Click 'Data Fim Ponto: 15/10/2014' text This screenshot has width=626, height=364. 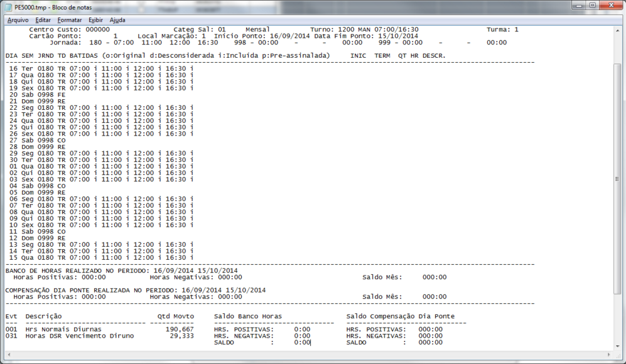[x=366, y=36]
